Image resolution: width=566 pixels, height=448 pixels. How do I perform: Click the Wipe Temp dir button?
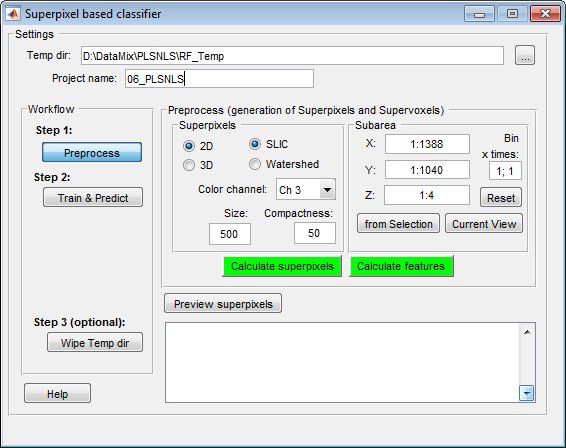click(95, 343)
